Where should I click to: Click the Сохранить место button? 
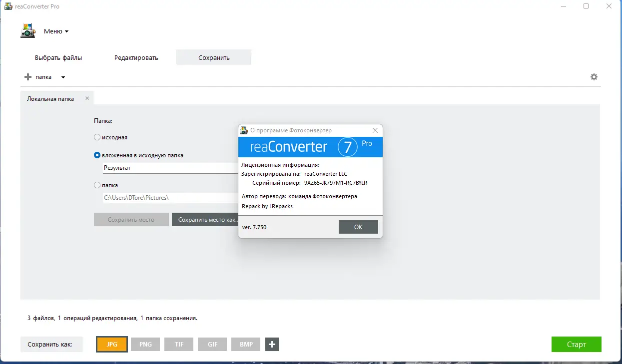[131, 220]
